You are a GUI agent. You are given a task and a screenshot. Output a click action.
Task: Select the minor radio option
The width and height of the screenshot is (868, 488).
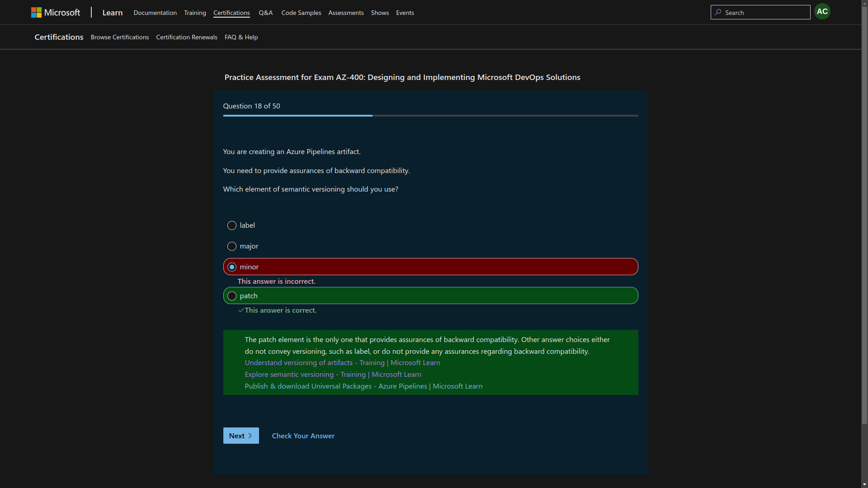[x=232, y=267]
